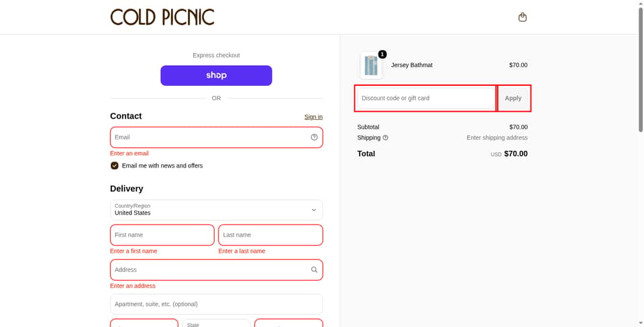Click the Delivery heading

click(x=127, y=189)
